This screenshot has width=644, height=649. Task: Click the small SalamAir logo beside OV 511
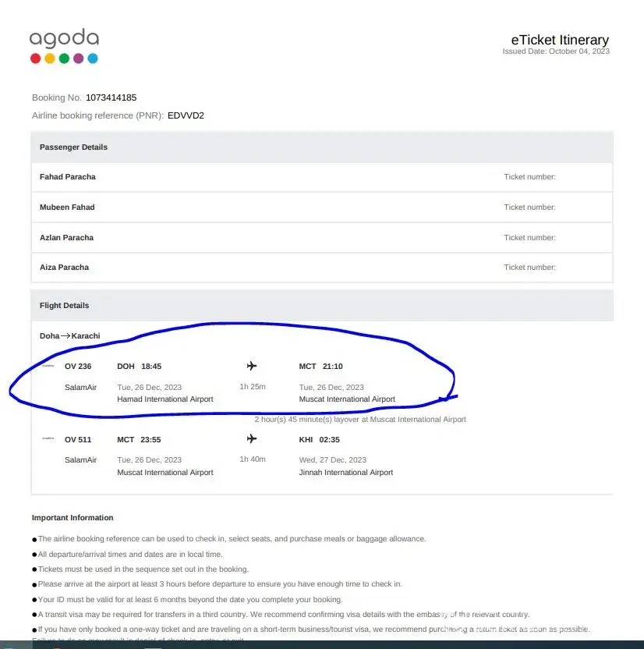point(48,438)
